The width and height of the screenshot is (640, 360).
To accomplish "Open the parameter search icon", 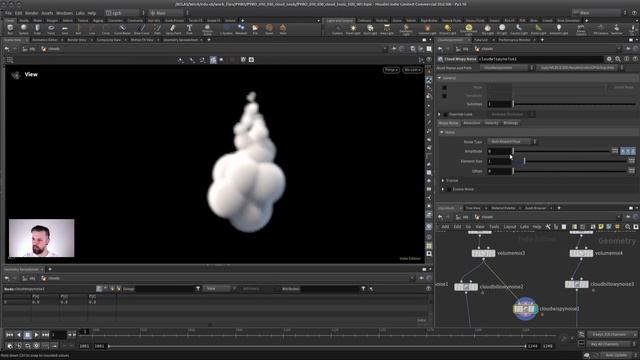I will [x=618, y=59].
